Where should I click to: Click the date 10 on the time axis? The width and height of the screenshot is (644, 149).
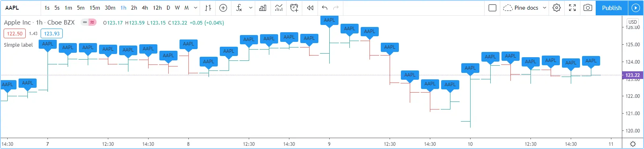point(470,144)
